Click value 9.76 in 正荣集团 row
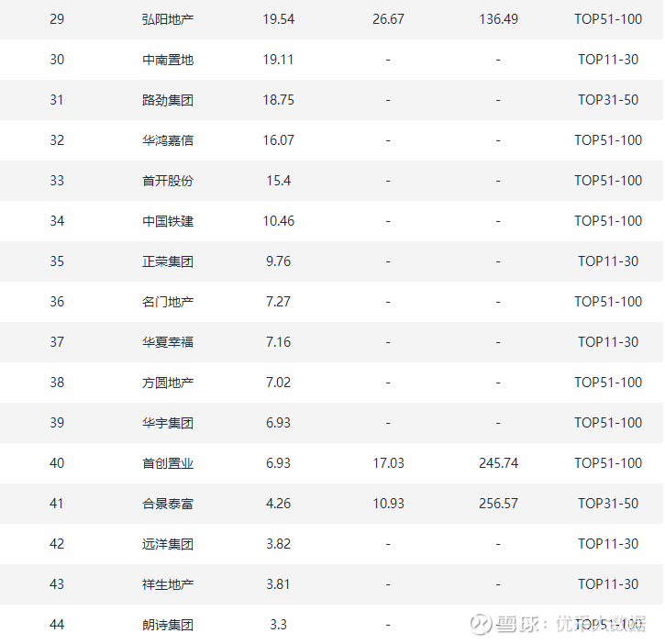This screenshot has width=665, height=644. tap(278, 261)
